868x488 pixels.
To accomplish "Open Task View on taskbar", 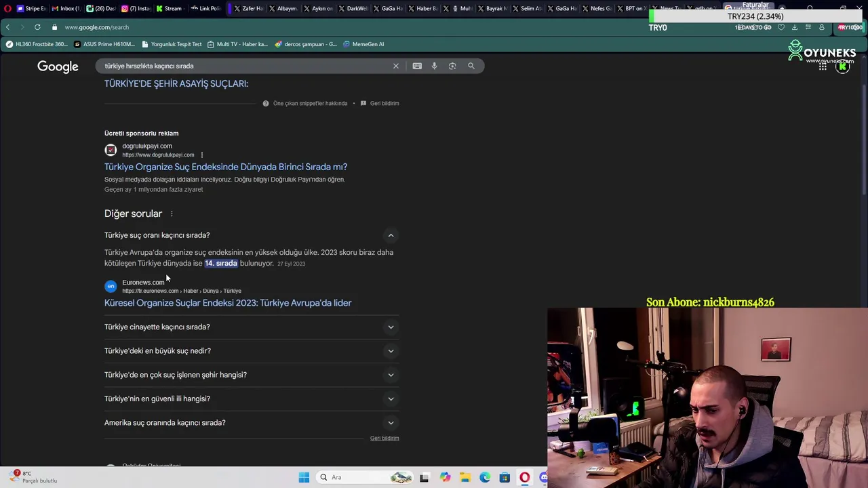I will [424, 477].
